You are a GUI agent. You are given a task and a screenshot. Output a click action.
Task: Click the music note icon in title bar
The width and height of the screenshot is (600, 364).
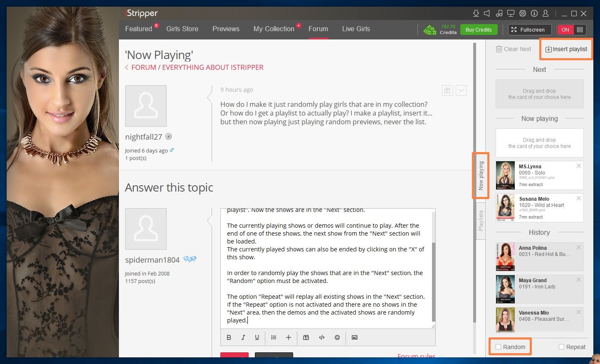(499, 13)
